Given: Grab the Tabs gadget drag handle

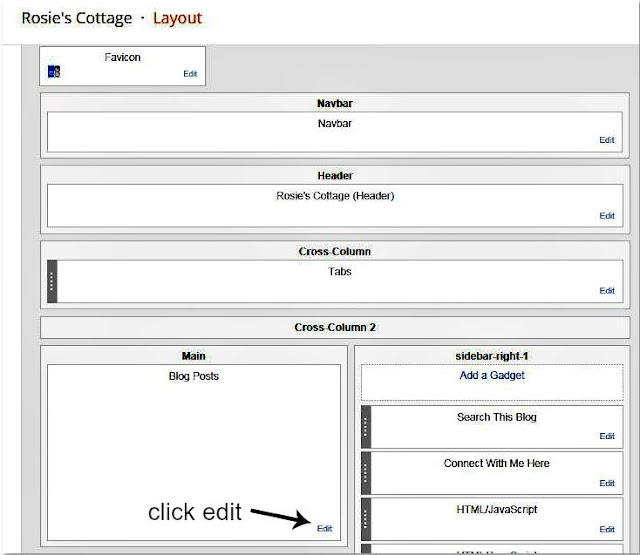Looking at the screenshot, I should click(x=52, y=282).
